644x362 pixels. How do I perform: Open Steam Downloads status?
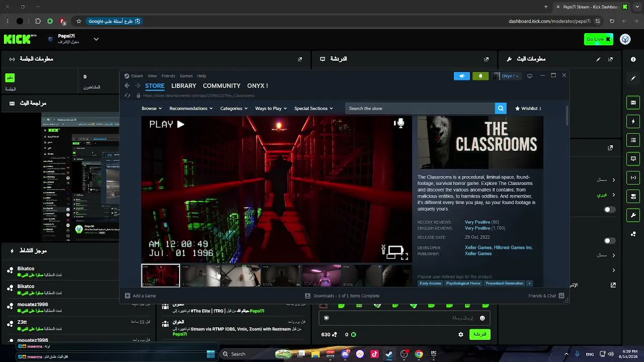tap(342, 296)
